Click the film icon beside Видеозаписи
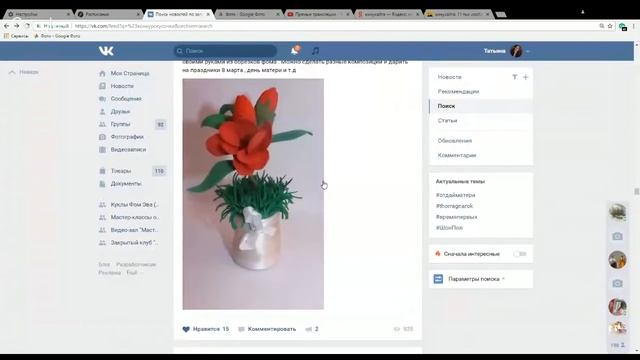The height and width of the screenshot is (360, 640). 102,149
